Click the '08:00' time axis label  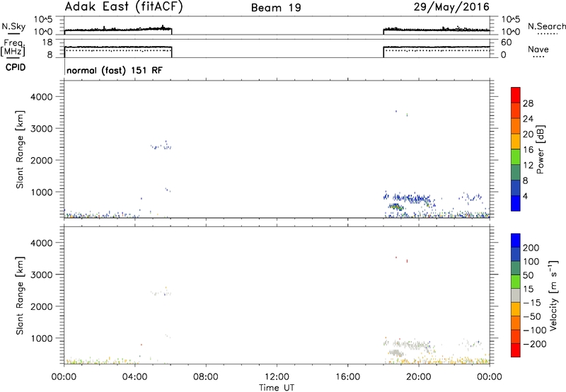[206, 377]
